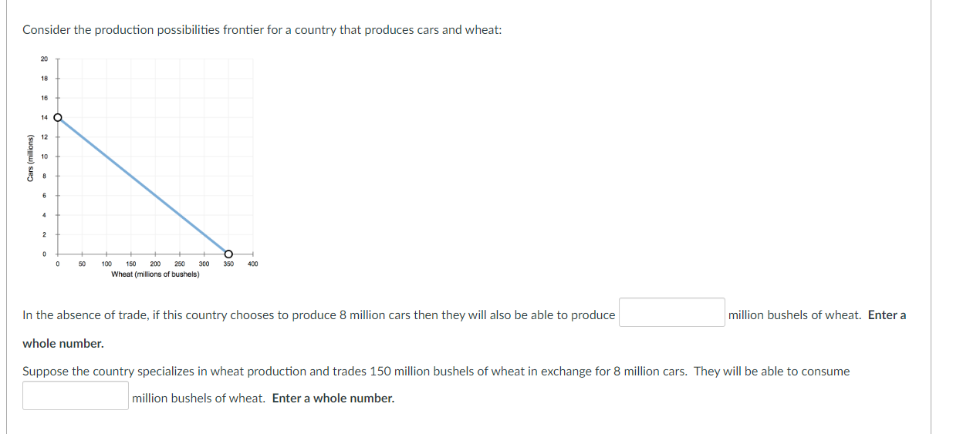Click the 20 label on the cars axis
This screenshot has height=434, width=980.
(44, 59)
